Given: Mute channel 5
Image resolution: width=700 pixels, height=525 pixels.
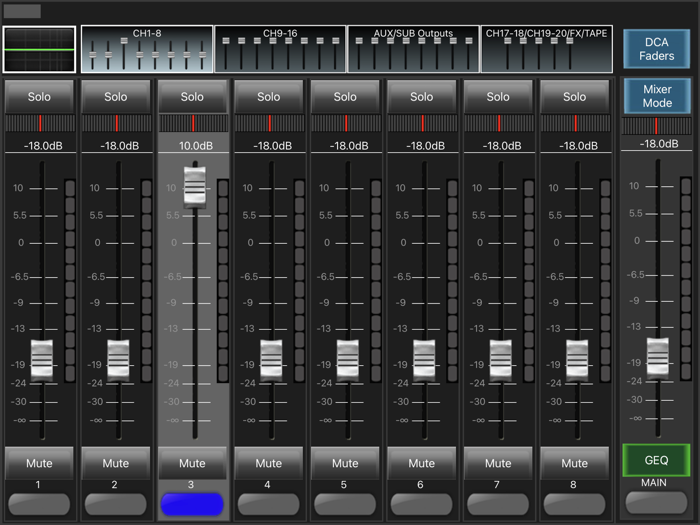Looking at the screenshot, I should pyautogui.click(x=345, y=463).
